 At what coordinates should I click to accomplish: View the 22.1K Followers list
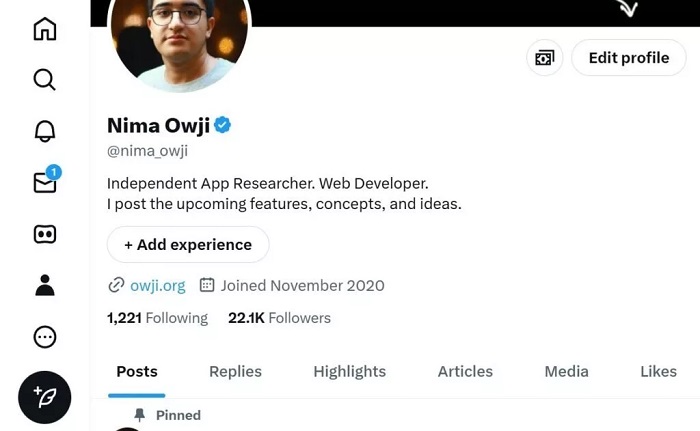[x=279, y=318]
